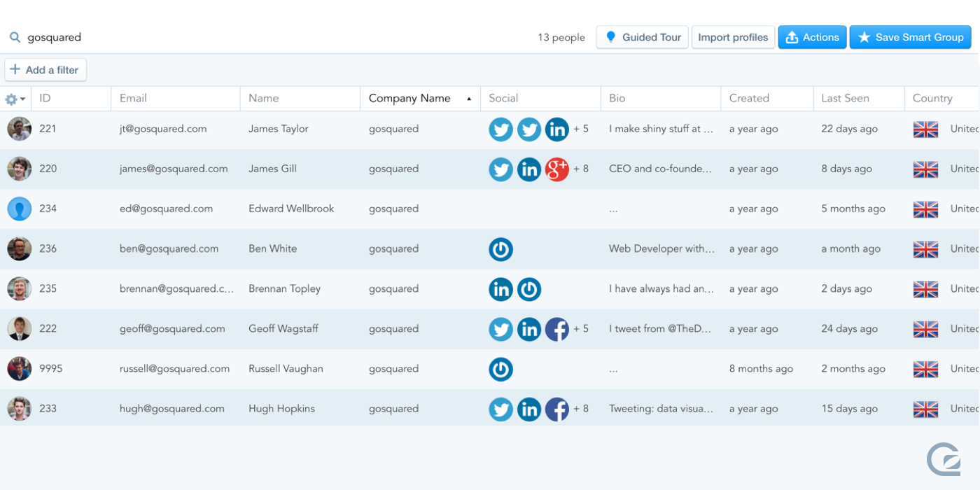Sort by the Last Seen column header
Screen dimensions: 980x490
tap(859, 99)
